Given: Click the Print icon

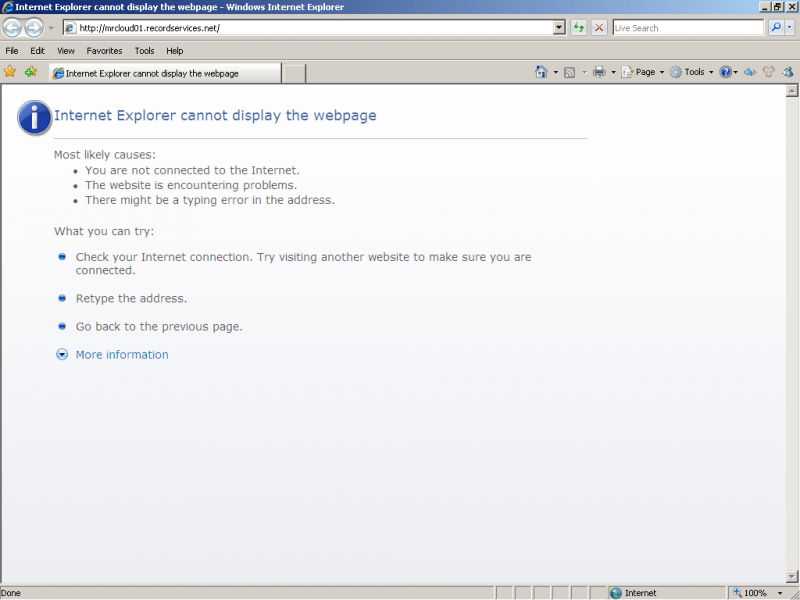Looking at the screenshot, I should (x=597, y=72).
